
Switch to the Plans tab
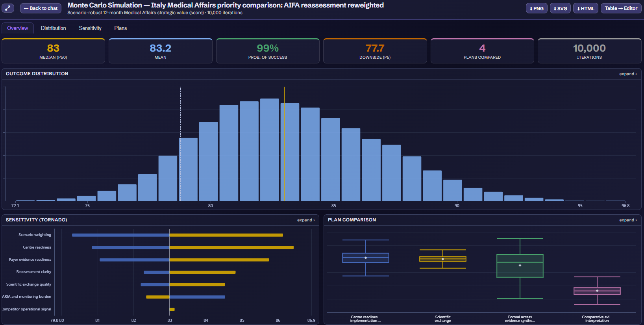(x=120, y=28)
